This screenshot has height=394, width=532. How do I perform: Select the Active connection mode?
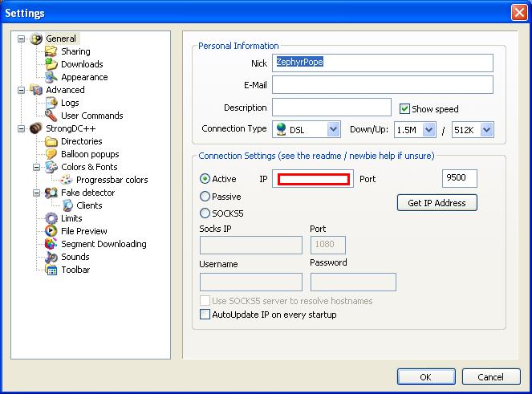click(205, 178)
